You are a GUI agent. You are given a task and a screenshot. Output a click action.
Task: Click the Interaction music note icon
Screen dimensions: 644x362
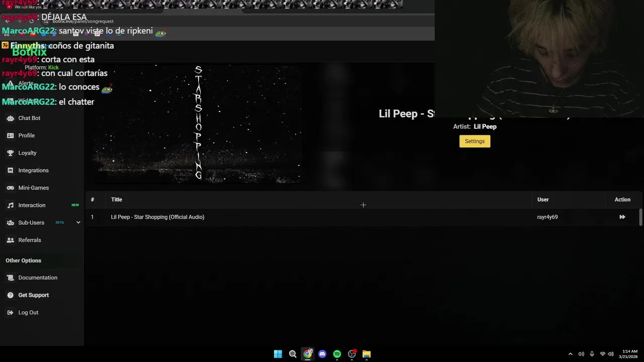tap(10, 205)
